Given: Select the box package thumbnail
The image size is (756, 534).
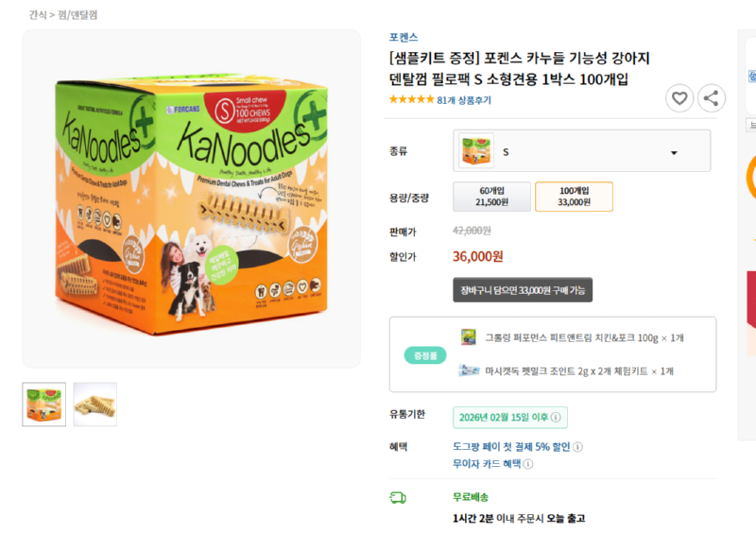Looking at the screenshot, I should [43, 405].
